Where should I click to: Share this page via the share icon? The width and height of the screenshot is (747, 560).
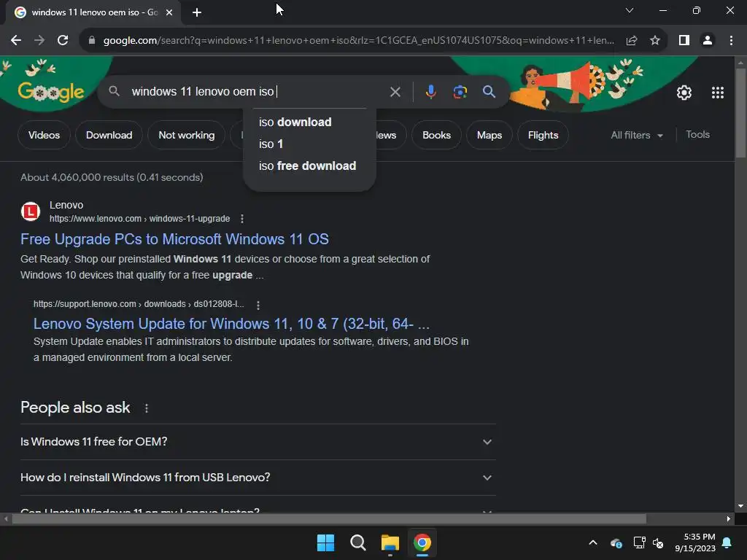(x=632, y=41)
